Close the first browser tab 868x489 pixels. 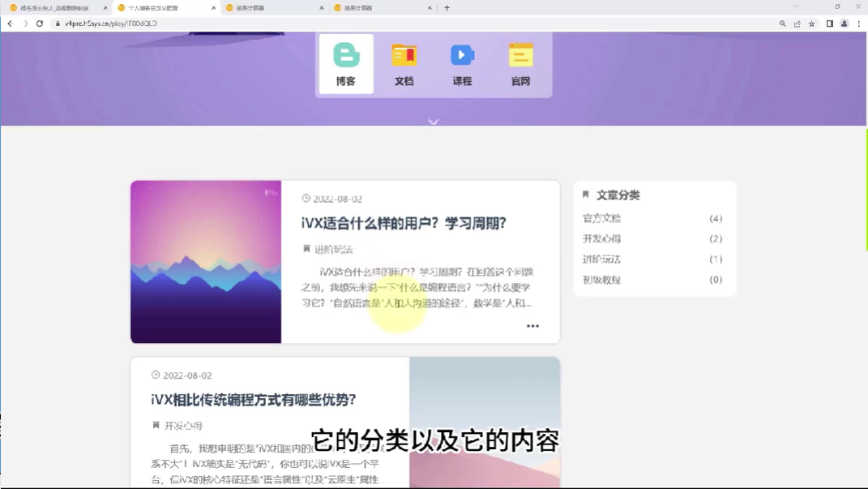coord(105,8)
